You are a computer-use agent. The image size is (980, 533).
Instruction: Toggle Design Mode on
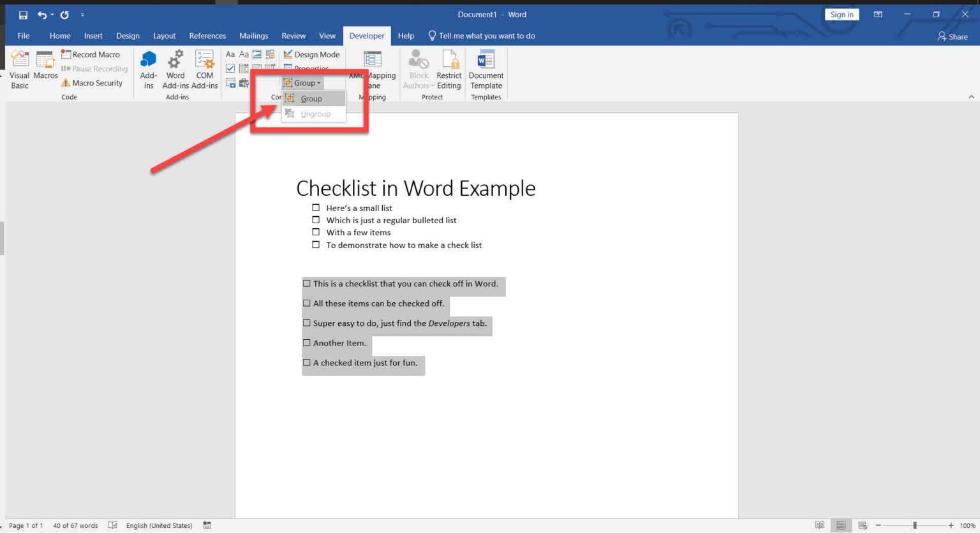coord(311,54)
